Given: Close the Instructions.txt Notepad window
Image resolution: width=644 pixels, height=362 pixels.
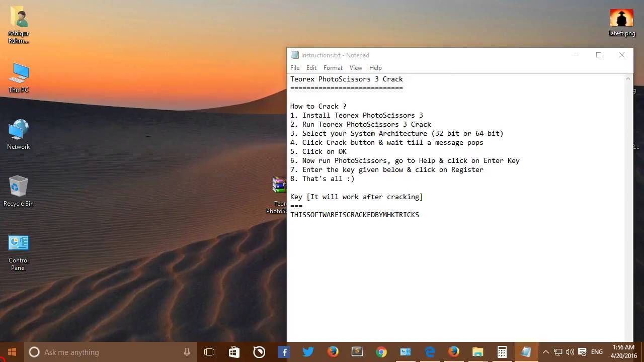Looking at the screenshot, I should (622, 55).
